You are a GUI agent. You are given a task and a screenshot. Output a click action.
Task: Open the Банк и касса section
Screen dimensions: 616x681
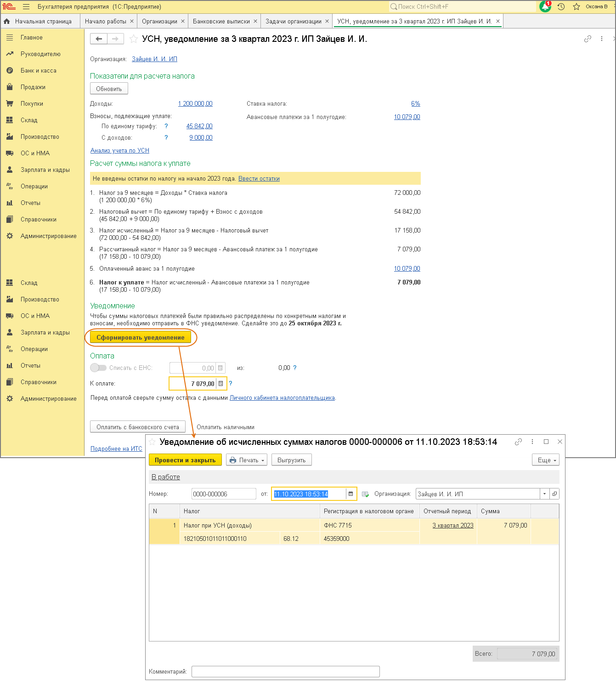point(39,71)
